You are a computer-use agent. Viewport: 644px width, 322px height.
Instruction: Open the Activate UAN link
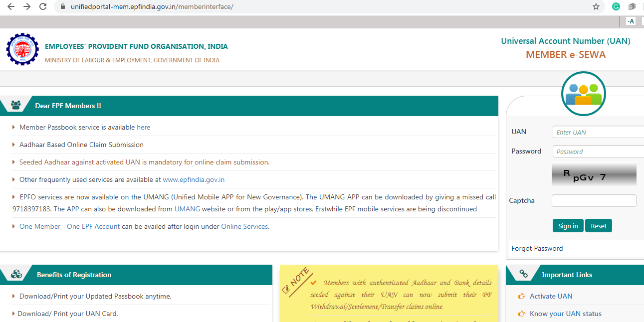(x=551, y=296)
